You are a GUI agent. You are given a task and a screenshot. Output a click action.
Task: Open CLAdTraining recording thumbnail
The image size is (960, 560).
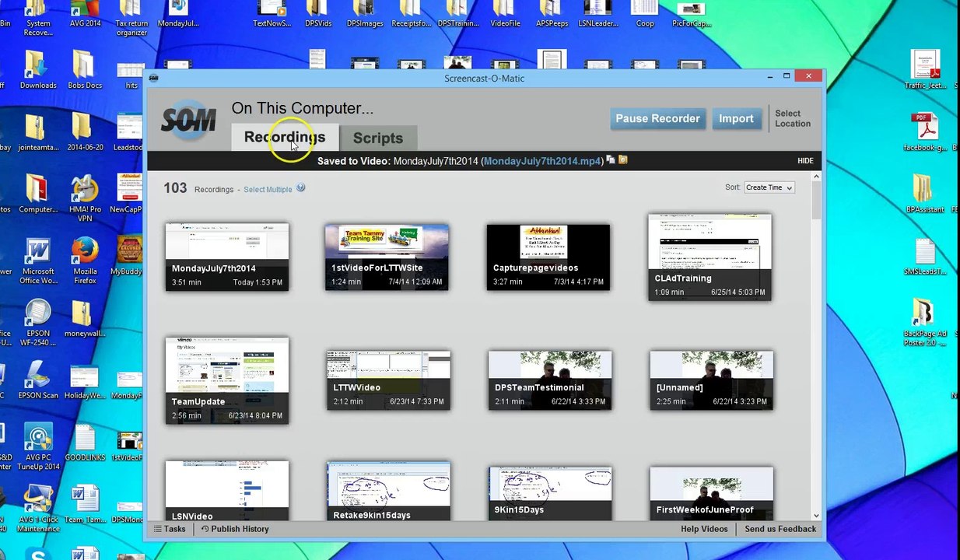pyautogui.click(x=709, y=257)
